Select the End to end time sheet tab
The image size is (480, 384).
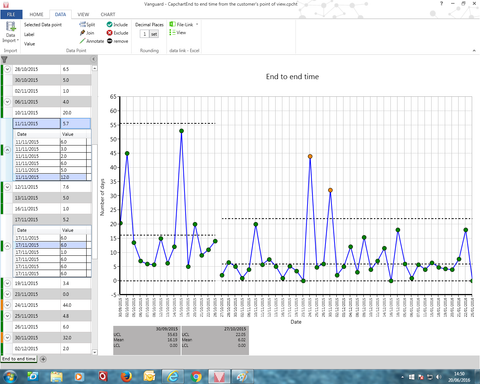pyautogui.click(x=19, y=359)
